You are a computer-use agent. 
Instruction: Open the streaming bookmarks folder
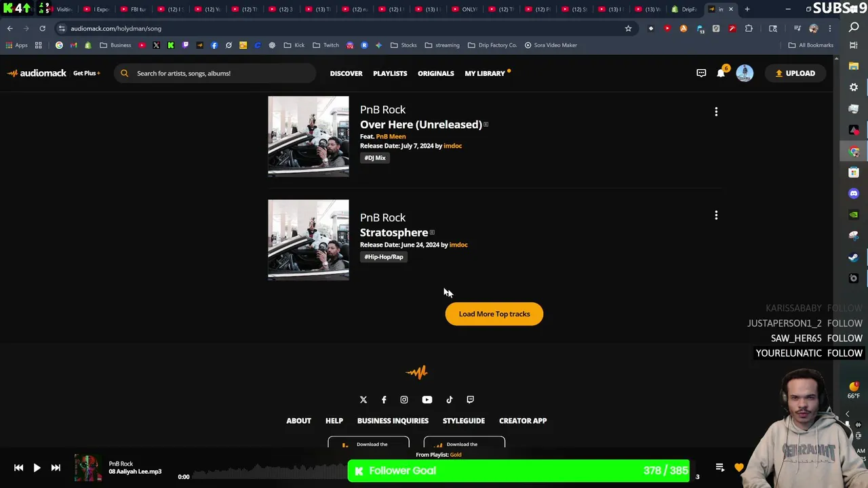click(442, 45)
